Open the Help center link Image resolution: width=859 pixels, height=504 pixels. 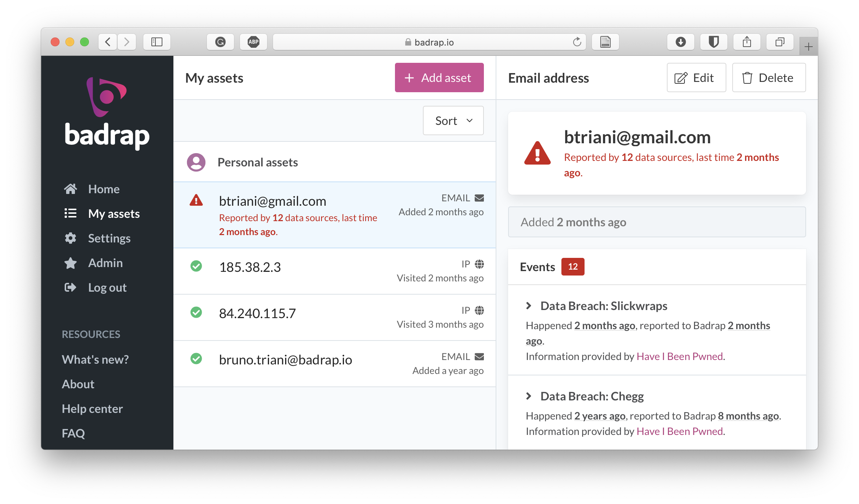(x=92, y=408)
